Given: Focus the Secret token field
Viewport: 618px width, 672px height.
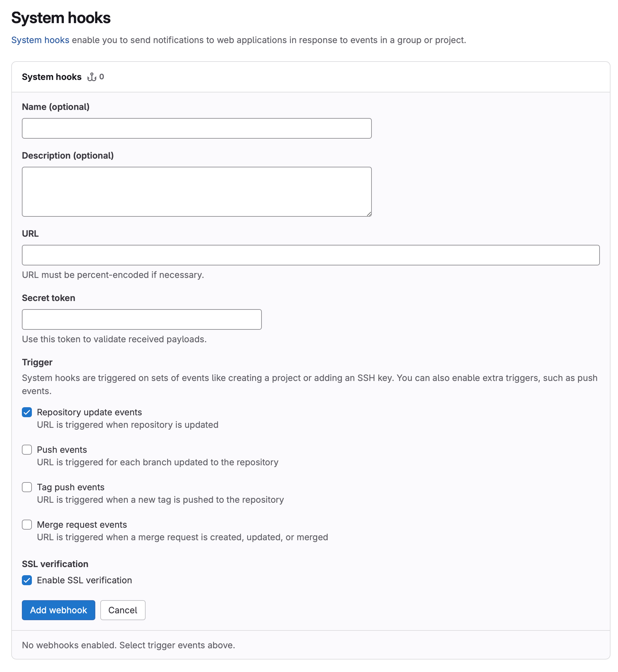Looking at the screenshot, I should point(142,319).
